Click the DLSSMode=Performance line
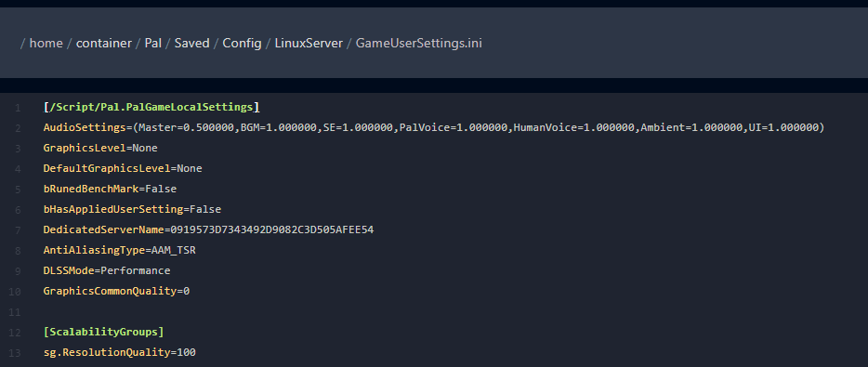The height and width of the screenshot is (367, 868). click(x=107, y=270)
